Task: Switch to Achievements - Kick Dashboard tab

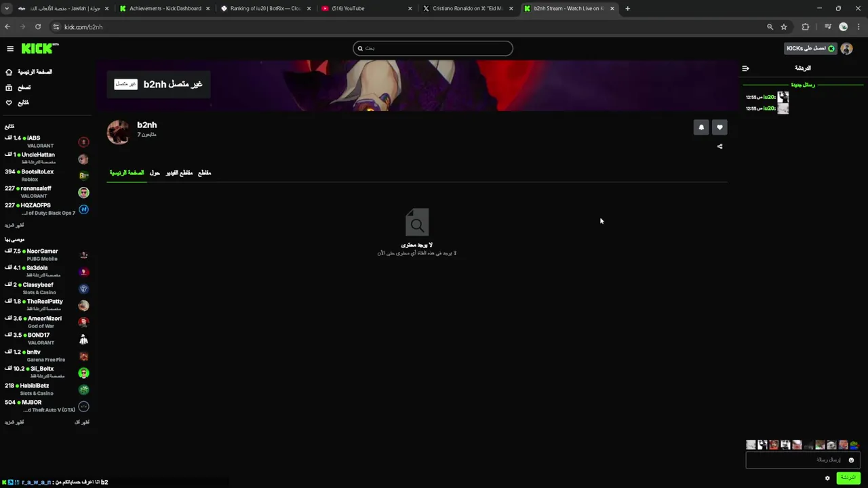Action: click(165, 9)
